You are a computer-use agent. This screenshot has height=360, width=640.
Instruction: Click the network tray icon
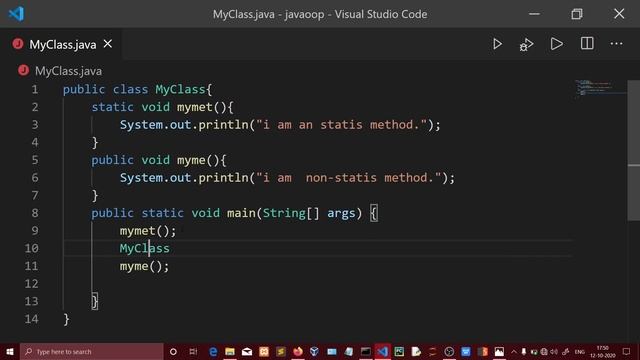tap(544, 351)
